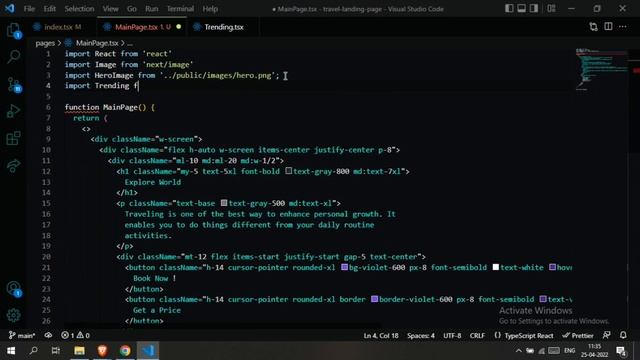Open the Go menu
Screen dimensions: 640x360
click(x=131, y=9)
